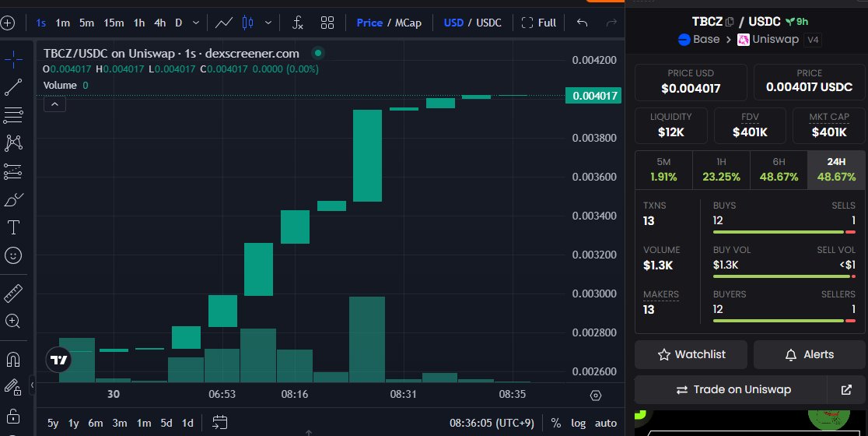Open timezone setting 08:36:05 (UTC+9)
868x436 pixels.
coord(492,423)
